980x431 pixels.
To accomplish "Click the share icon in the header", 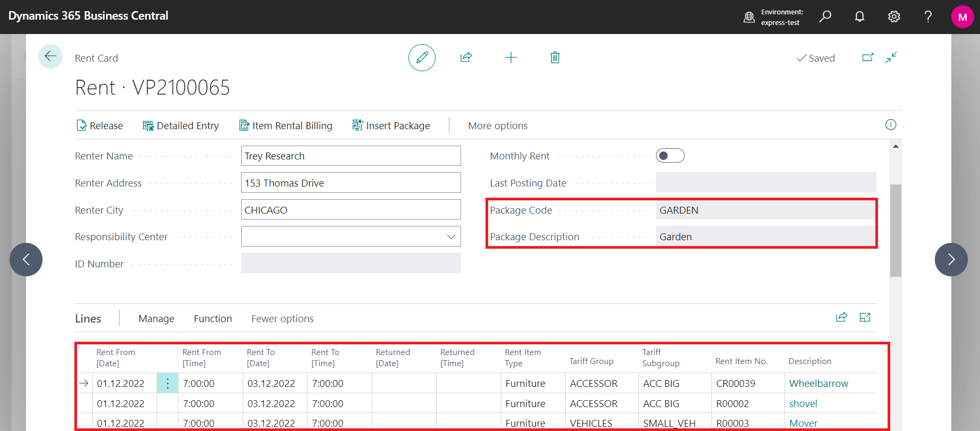I will pos(466,57).
